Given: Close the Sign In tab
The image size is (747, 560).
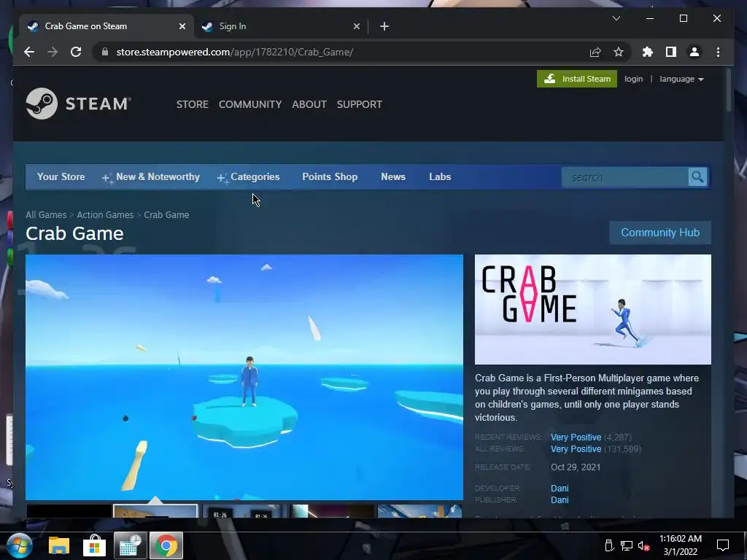Looking at the screenshot, I should pyautogui.click(x=356, y=26).
